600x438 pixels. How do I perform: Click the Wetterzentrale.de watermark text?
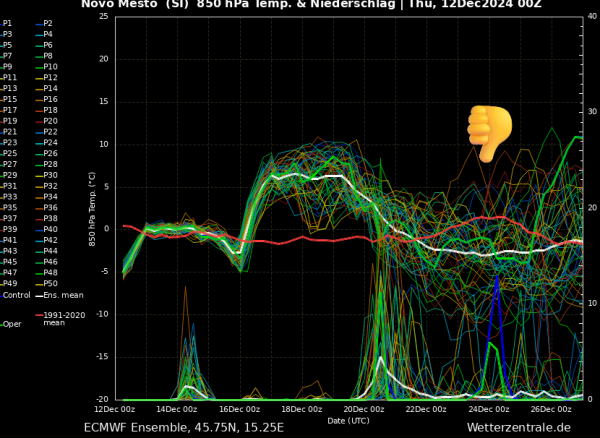pos(518,427)
